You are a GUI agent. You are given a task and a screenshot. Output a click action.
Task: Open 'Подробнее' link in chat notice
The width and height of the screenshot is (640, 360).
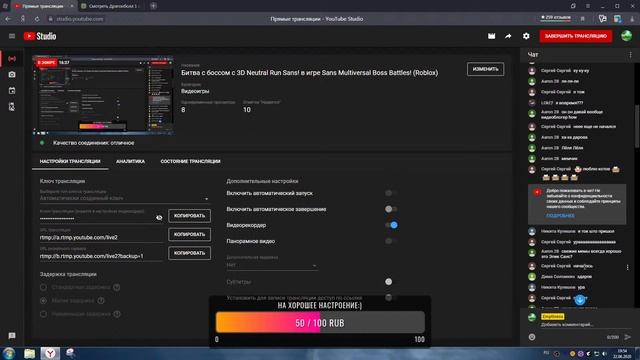560,216
